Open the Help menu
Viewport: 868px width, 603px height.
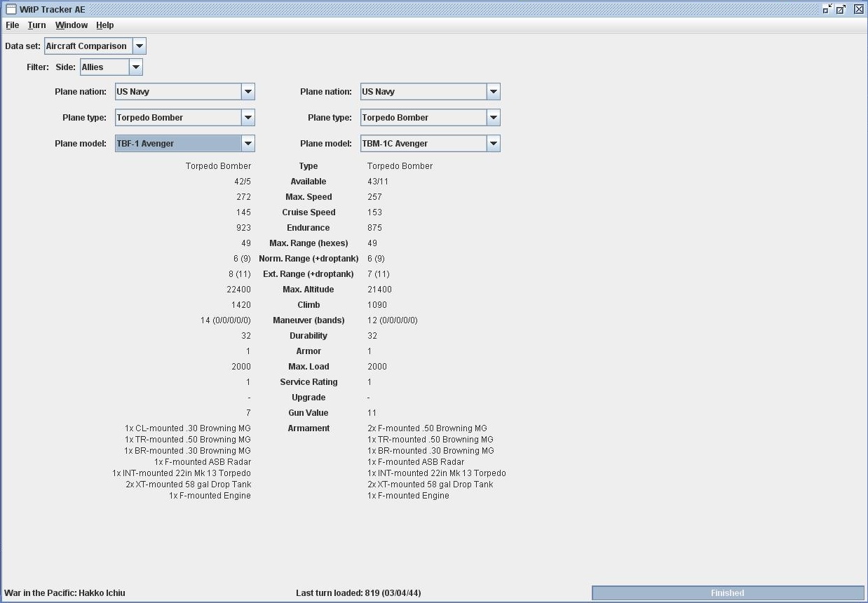(104, 25)
